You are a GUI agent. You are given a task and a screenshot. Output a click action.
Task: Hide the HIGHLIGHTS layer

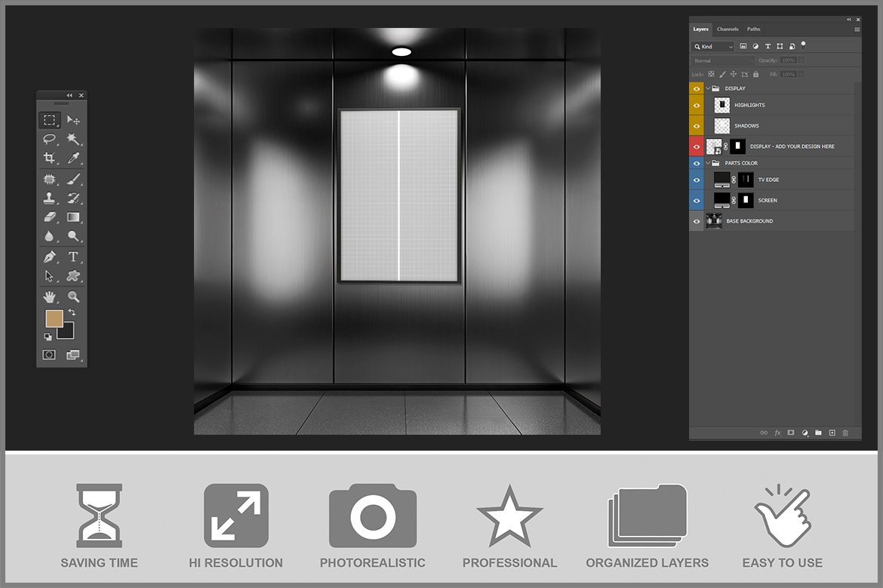(x=696, y=106)
